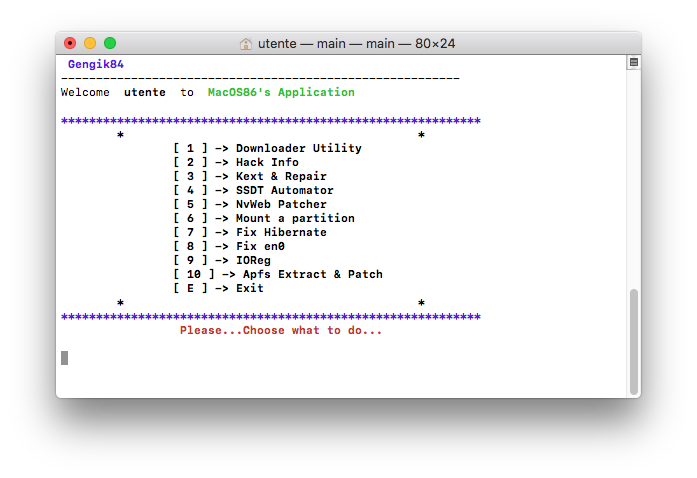Select the '[ 8 ] -> Fix en0' line

[229, 246]
